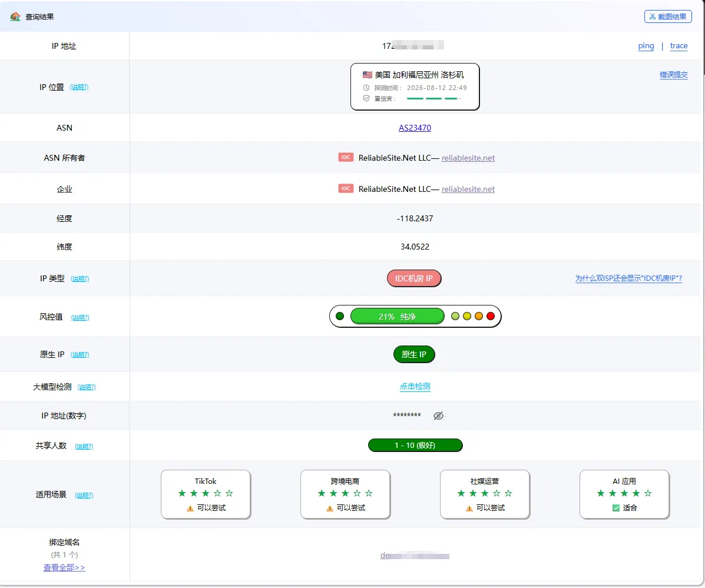
Task: Click the masked IP address value
Action: [413, 45]
